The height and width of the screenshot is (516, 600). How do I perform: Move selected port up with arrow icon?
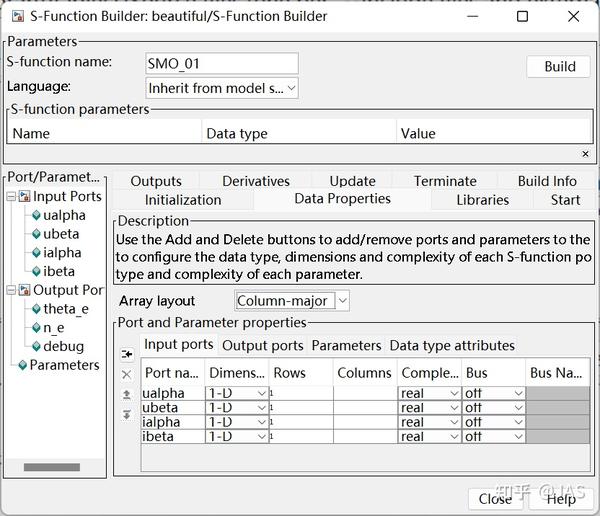126,395
